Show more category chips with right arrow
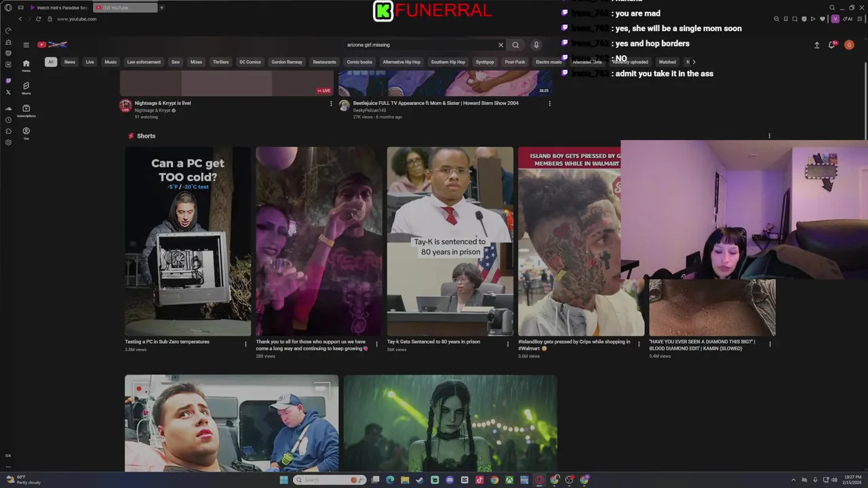The image size is (868, 488). [693, 62]
